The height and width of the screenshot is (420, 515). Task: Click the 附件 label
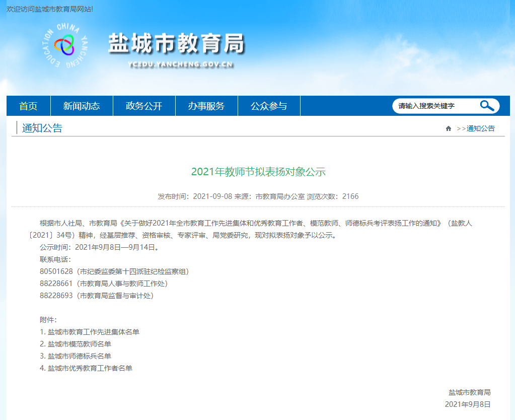[48, 320]
